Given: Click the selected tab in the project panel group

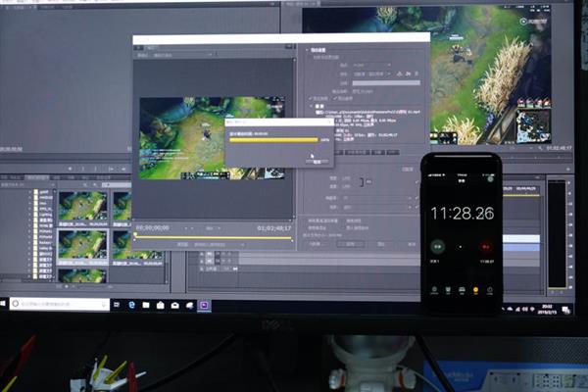Looking at the screenshot, I should tap(37, 177).
